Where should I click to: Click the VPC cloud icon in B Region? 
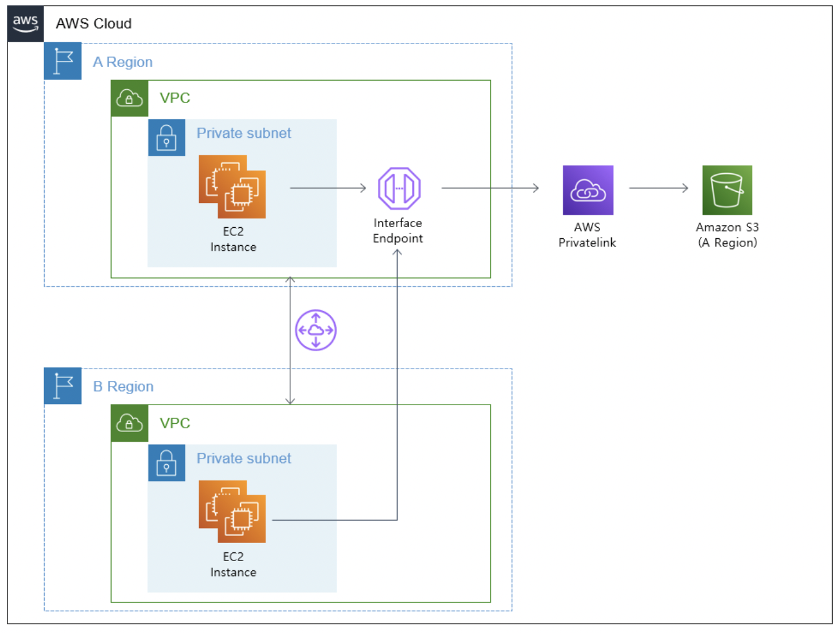point(130,423)
